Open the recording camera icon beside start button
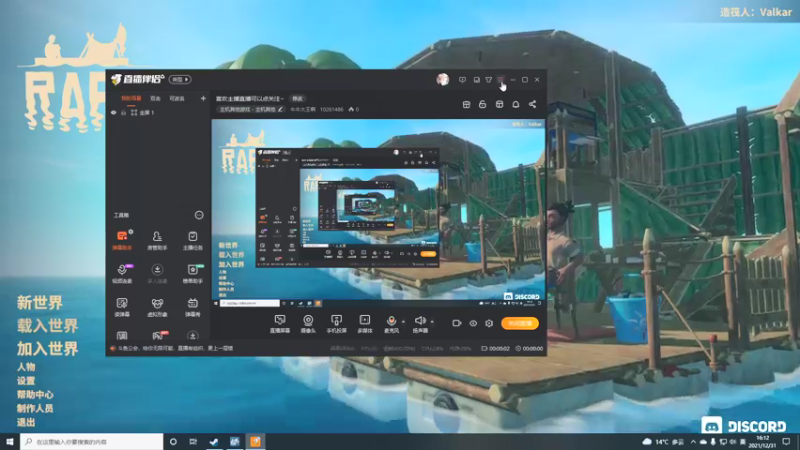This screenshot has width=800, height=450. click(x=457, y=323)
